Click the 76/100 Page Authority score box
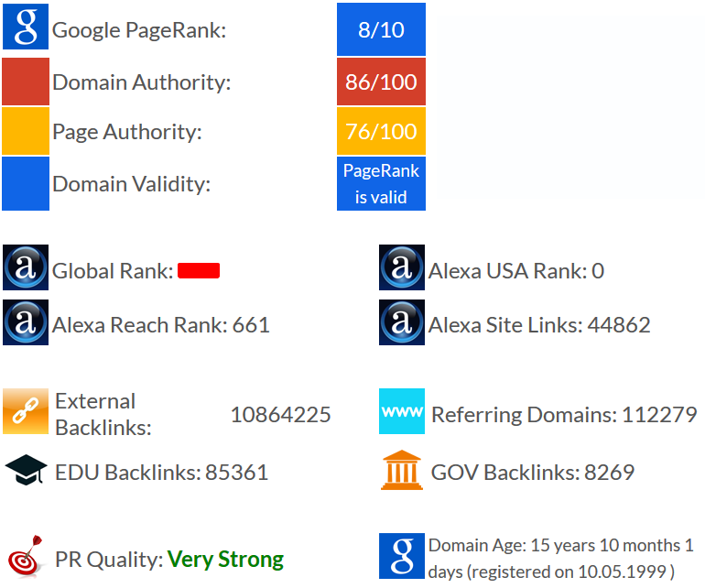 (x=381, y=131)
